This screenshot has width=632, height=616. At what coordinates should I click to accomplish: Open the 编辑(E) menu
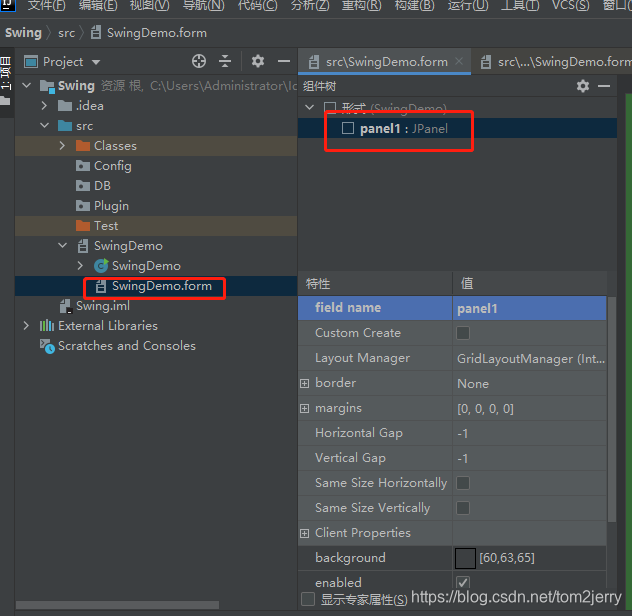98,5
